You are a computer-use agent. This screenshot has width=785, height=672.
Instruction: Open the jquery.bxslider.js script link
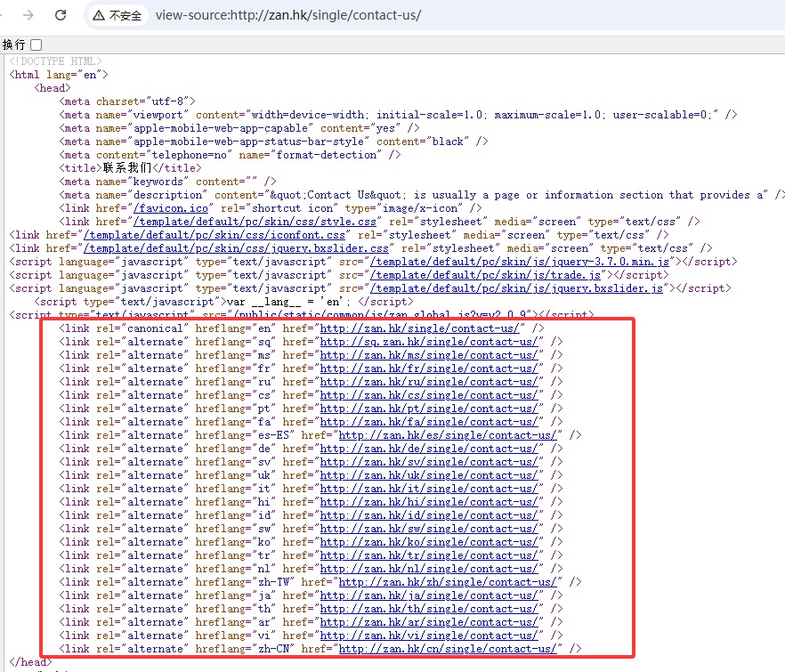(516, 288)
